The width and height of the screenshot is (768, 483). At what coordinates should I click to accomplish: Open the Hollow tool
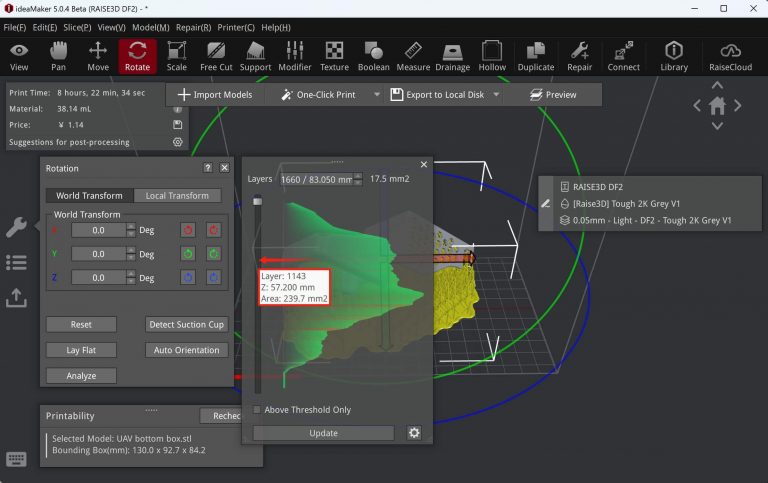(492, 57)
